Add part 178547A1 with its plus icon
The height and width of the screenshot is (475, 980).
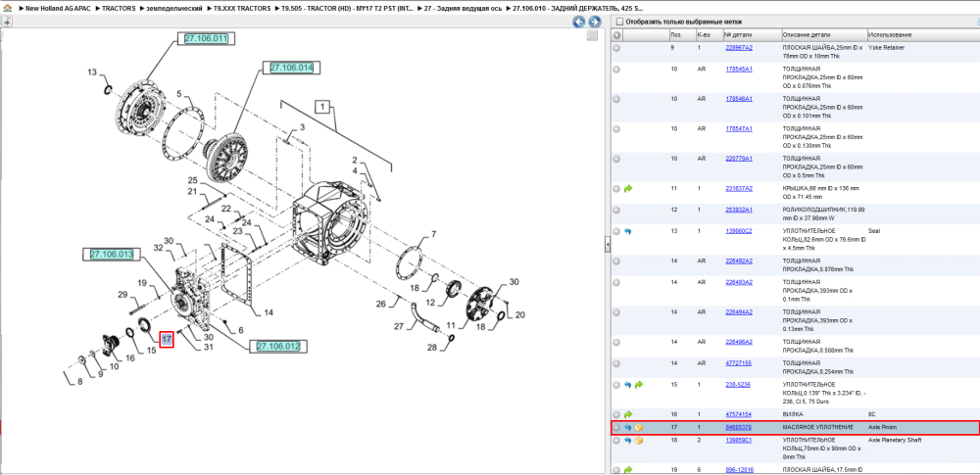(x=616, y=128)
